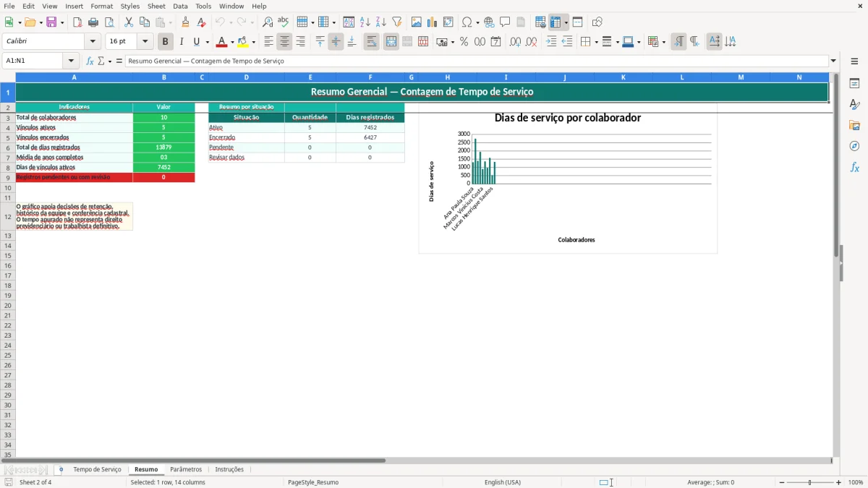Click the Spelling check icon
This screenshot has width=868, height=488.
(284, 22)
